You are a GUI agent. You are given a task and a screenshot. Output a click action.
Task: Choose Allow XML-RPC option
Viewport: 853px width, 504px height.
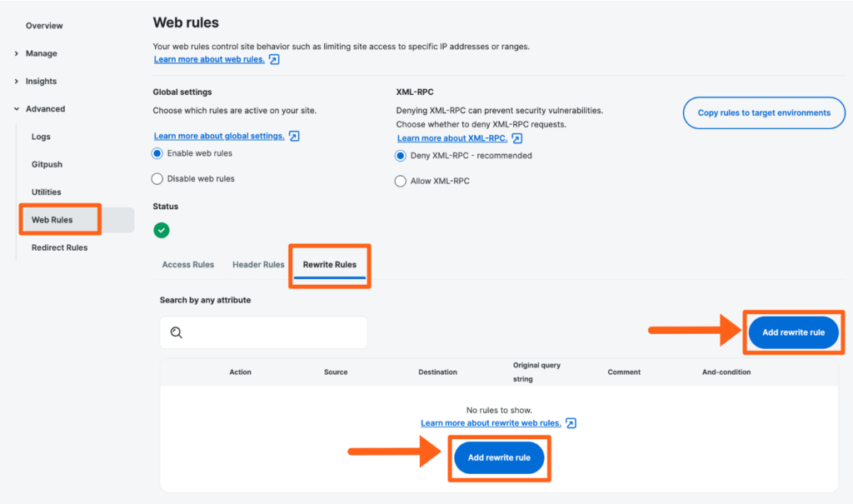coord(401,181)
